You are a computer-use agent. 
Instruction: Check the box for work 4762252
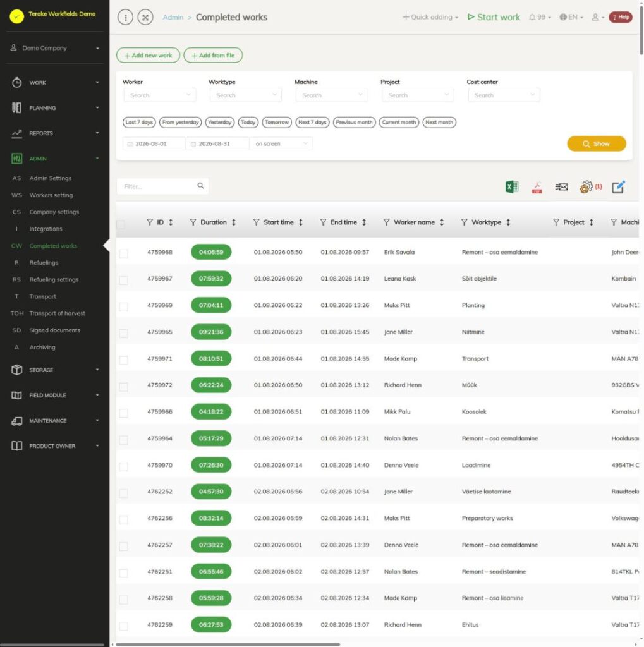coord(123,493)
